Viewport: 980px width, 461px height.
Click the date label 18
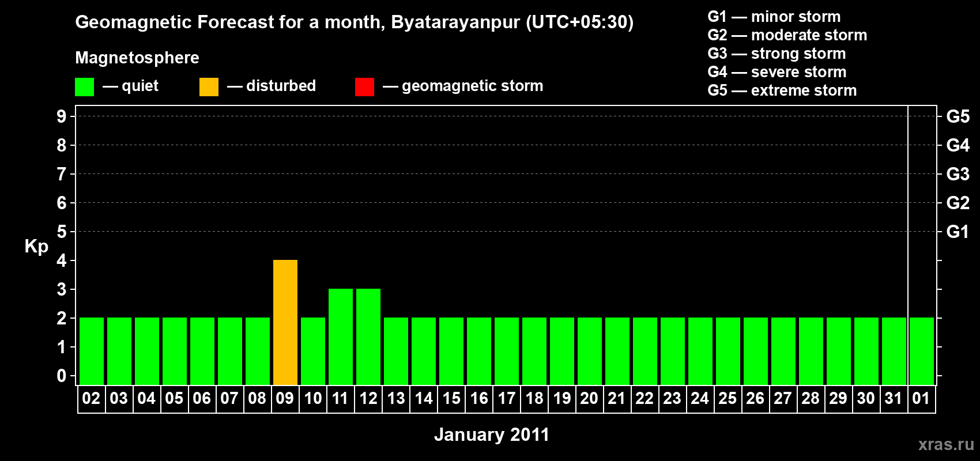534,398
